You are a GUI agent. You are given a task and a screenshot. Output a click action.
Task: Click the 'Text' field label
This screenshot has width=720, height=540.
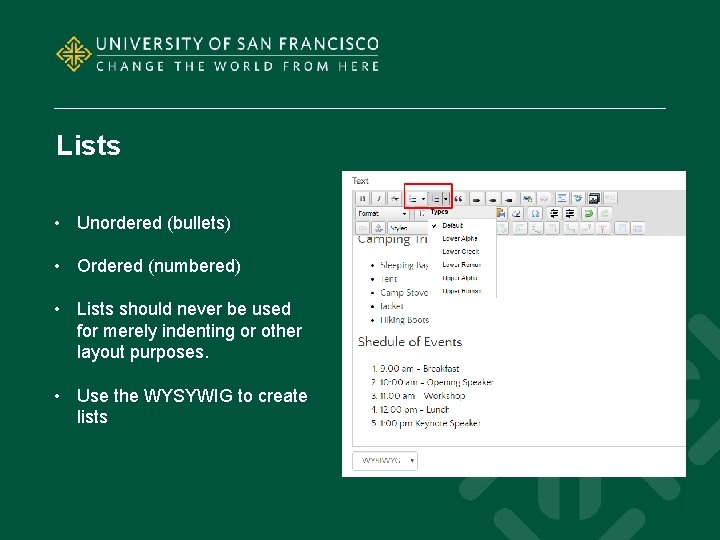(360, 180)
